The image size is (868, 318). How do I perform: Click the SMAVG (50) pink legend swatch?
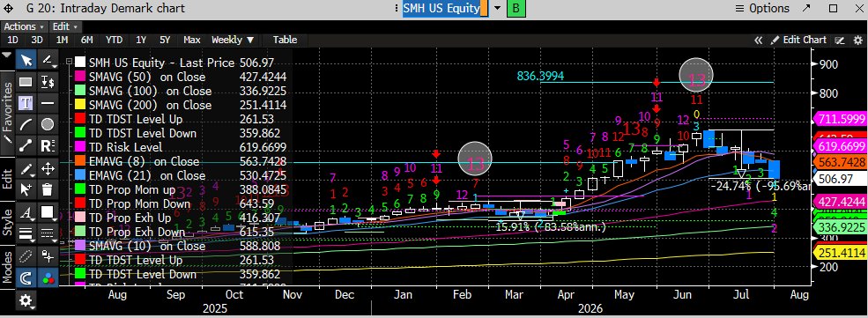point(81,77)
